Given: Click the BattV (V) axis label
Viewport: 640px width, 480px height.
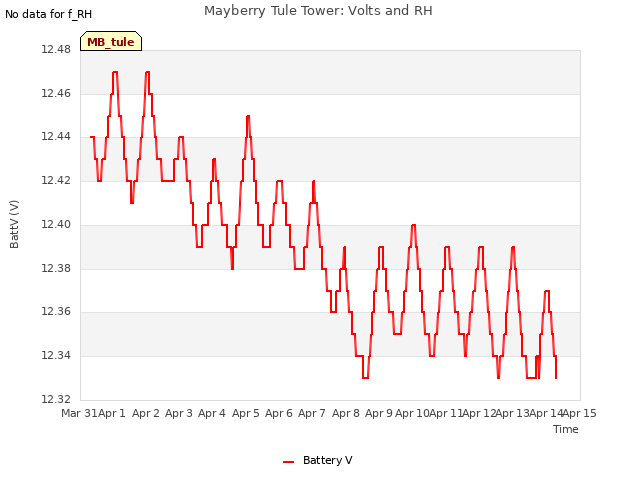Looking at the screenshot, I should coord(14,224).
